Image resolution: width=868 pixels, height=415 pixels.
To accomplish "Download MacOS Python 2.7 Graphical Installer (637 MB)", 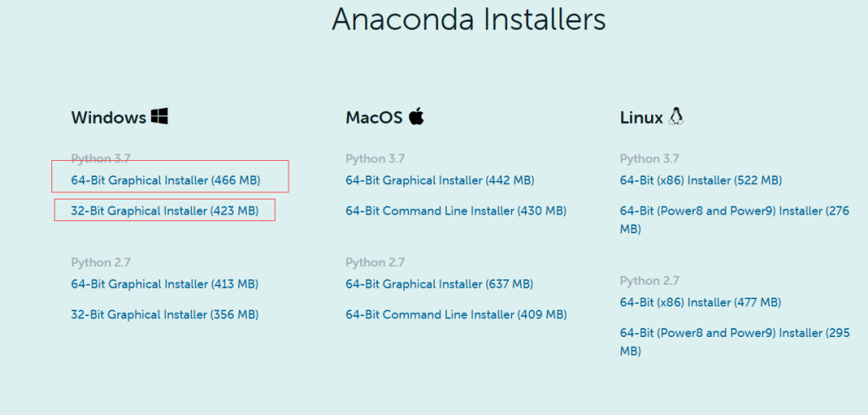I will point(440,284).
